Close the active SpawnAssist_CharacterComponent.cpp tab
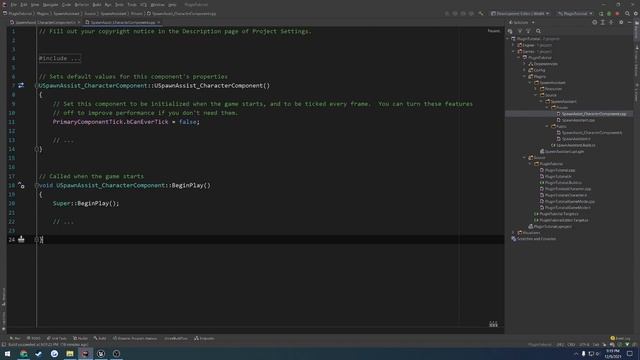The image size is (640, 360). point(159,22)
